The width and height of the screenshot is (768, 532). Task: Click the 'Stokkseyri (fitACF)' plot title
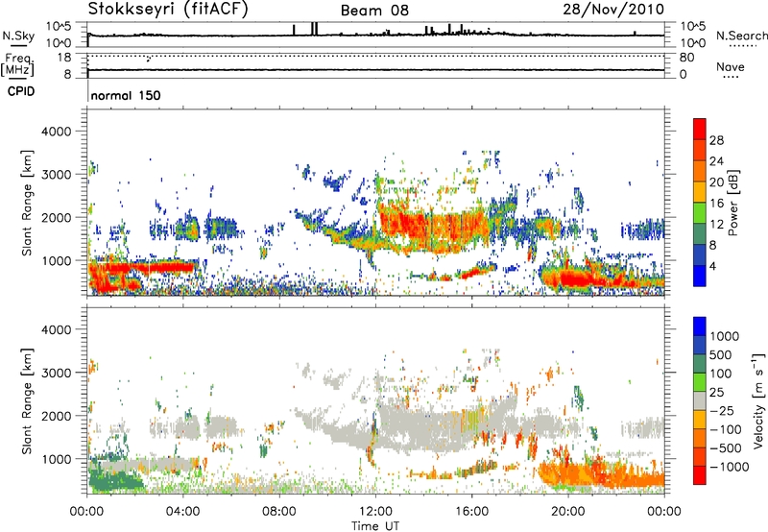point(168,9)
